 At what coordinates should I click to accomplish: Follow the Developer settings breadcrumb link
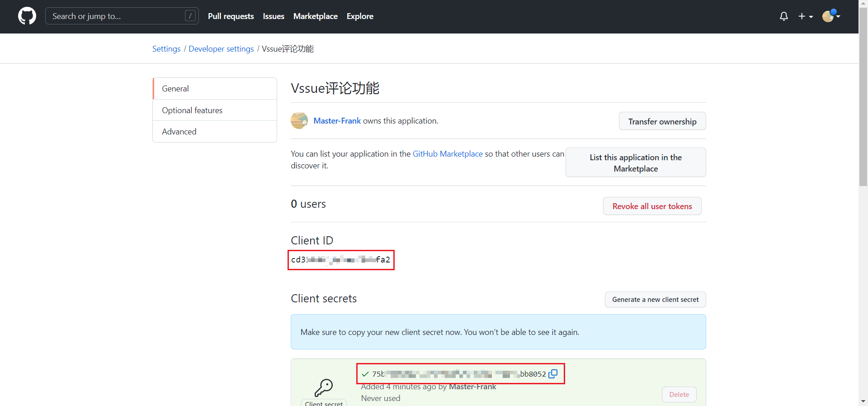[221, 49]
